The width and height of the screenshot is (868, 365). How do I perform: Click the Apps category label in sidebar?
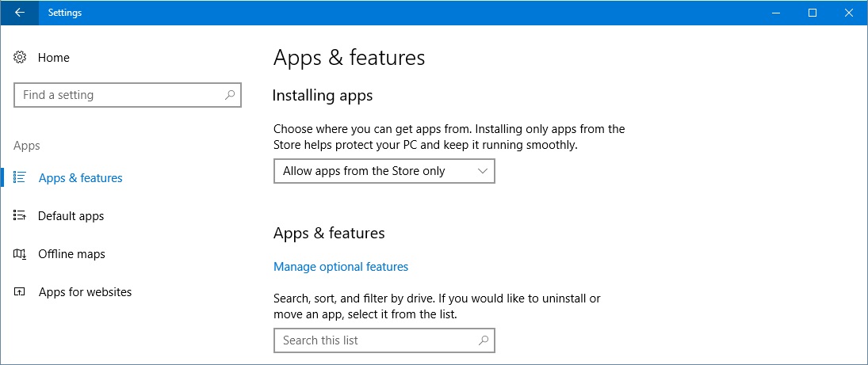[27, 146]
